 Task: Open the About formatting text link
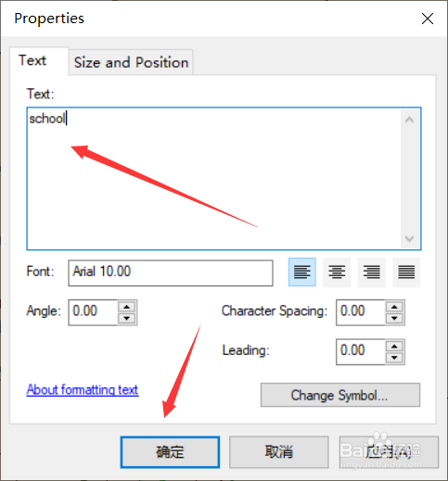pyautogui.click(x=83, y=390)
